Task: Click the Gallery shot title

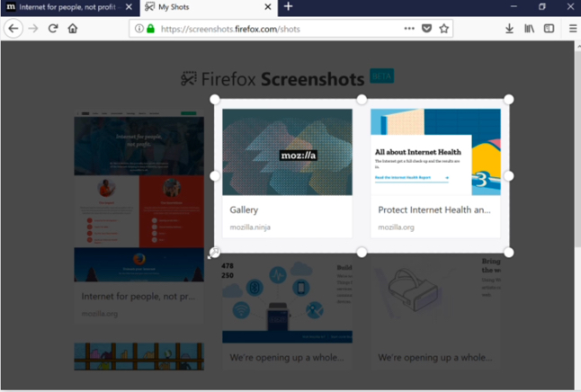Action: 244,210
